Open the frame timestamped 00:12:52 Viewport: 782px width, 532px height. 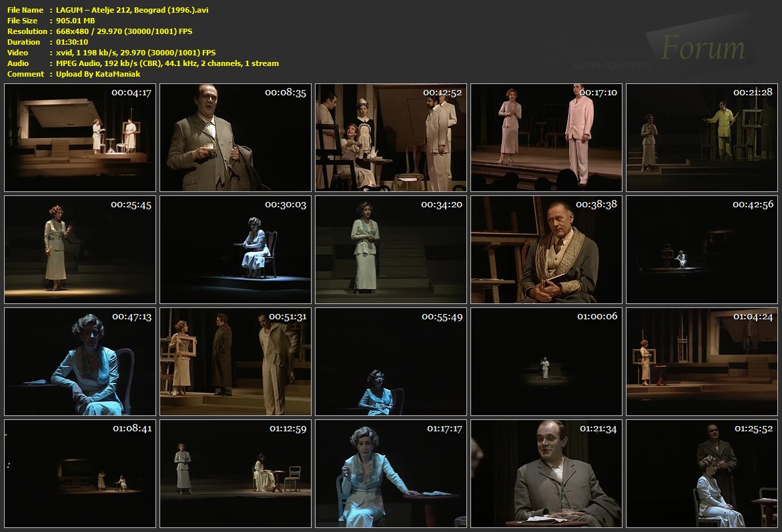pyautogui.click(x=391, y=137)
